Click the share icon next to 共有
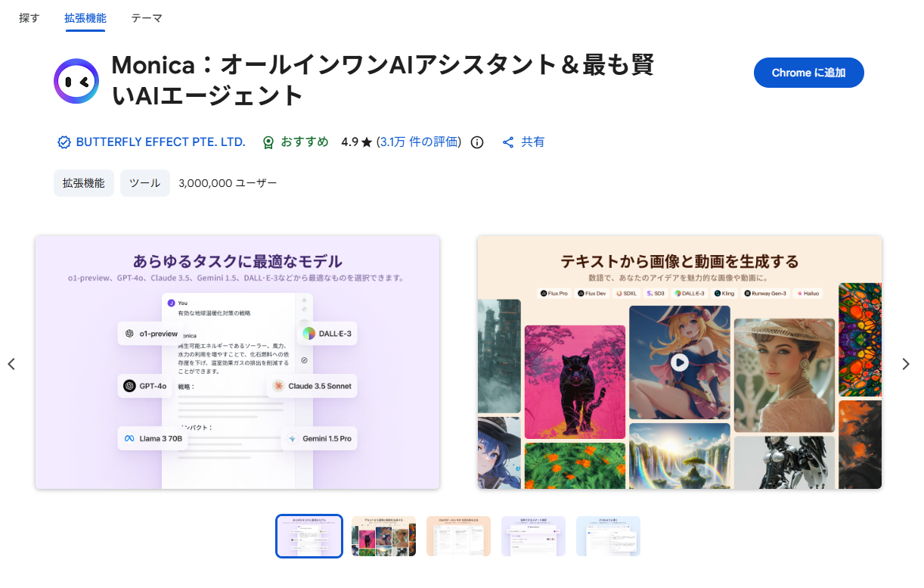Image resolution: width=924 pixels, height=588 pixels. pyautogui.click(x=508, y=142)
